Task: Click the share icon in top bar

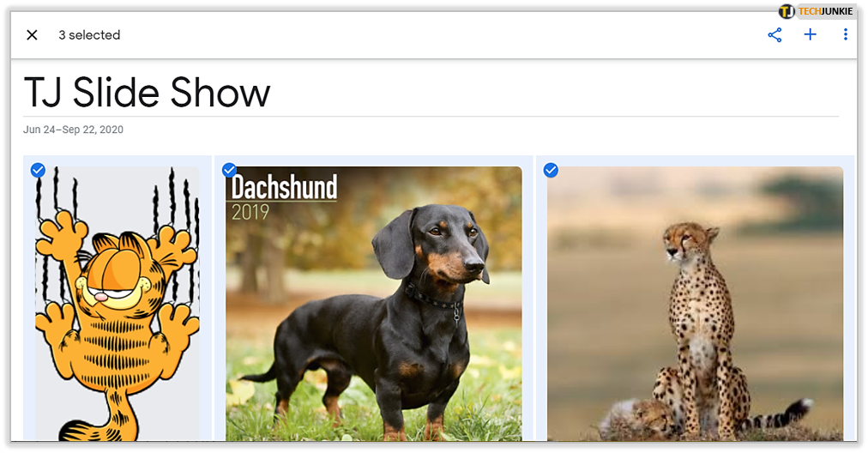Action: point(775,35)
